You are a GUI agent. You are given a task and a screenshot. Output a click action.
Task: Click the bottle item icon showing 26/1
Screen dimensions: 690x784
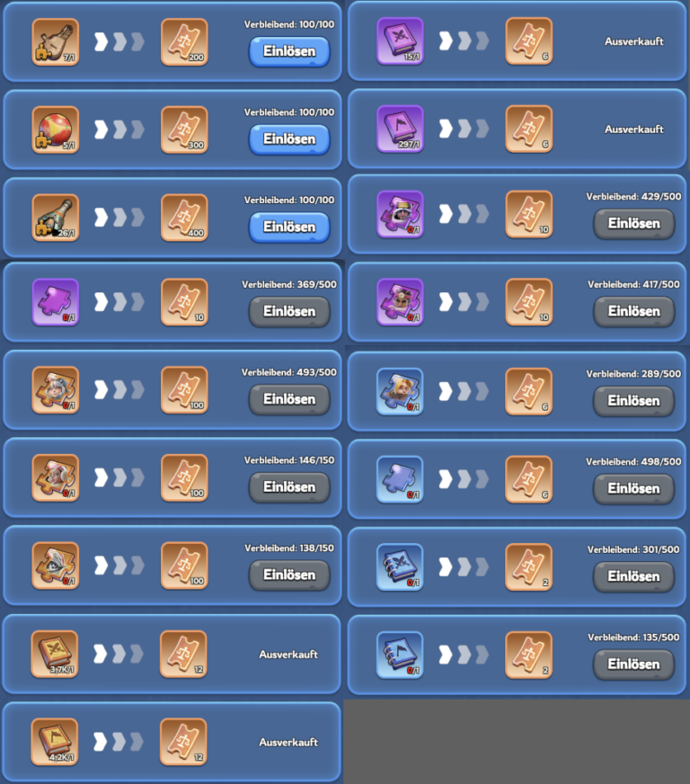56,218
